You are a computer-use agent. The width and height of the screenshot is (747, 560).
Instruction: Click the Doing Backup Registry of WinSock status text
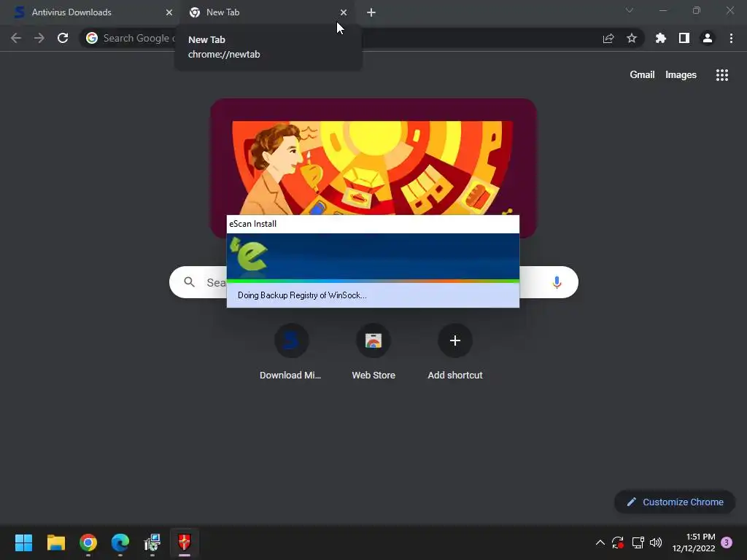[302, 295]
